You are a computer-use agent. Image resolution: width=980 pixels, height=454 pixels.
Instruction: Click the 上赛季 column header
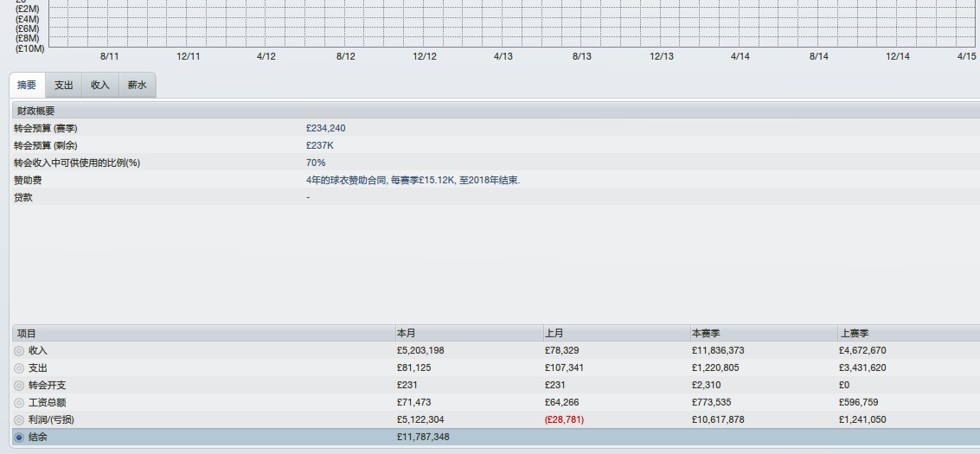pyautogui.click(x=909, y=334)
